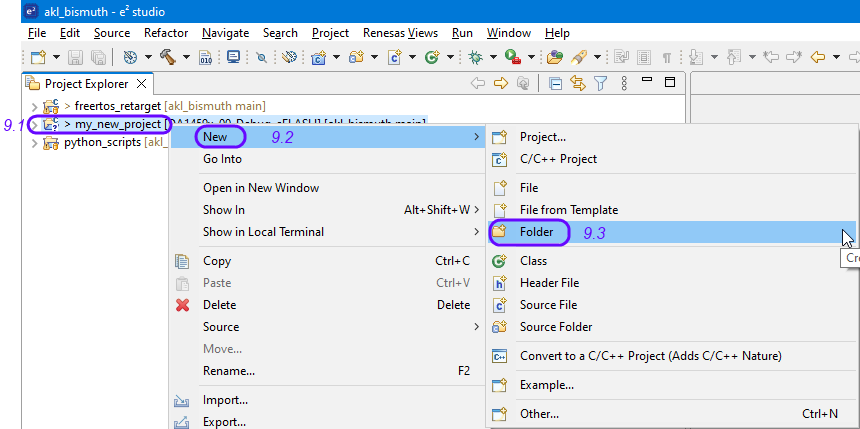The width and height of the screenshot is (860, 429).
Task: Click the Open Element folder icon
Action: point(556,57)
